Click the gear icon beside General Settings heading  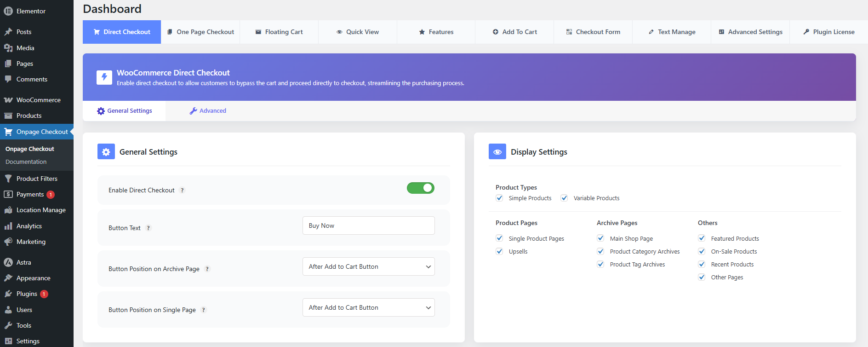click(106, 151)
